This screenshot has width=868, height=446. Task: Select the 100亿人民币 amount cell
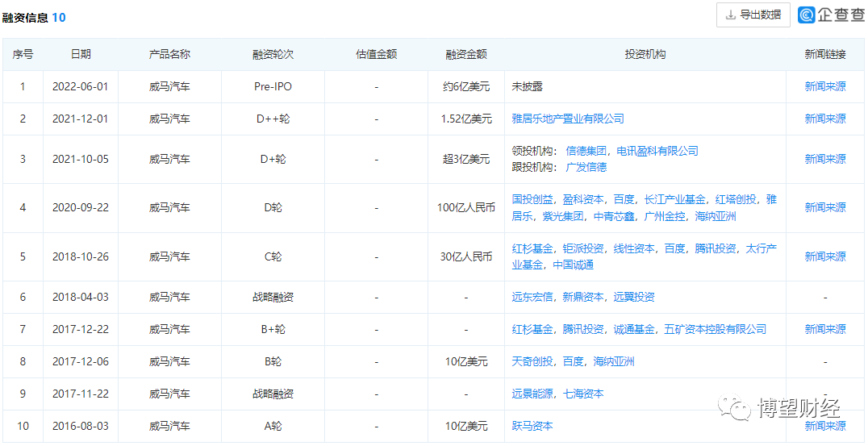466,207
